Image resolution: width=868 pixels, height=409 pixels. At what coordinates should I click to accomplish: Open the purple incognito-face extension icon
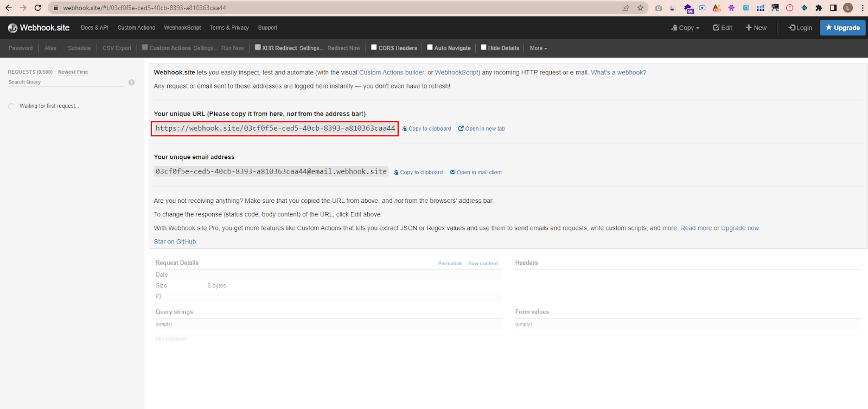pyautogui.click(x=731, y=8)
